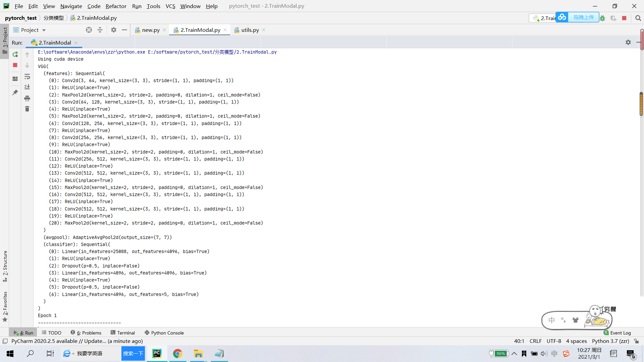Clear all console output with trash icon
Screen dimensions: 644x362
27,109
